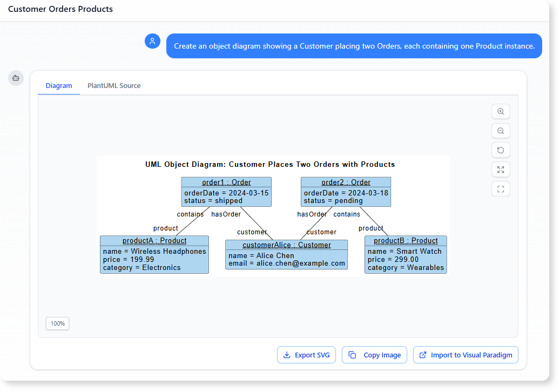
Task: Click the robot assistant avatar icon
Action: (16, 78)
